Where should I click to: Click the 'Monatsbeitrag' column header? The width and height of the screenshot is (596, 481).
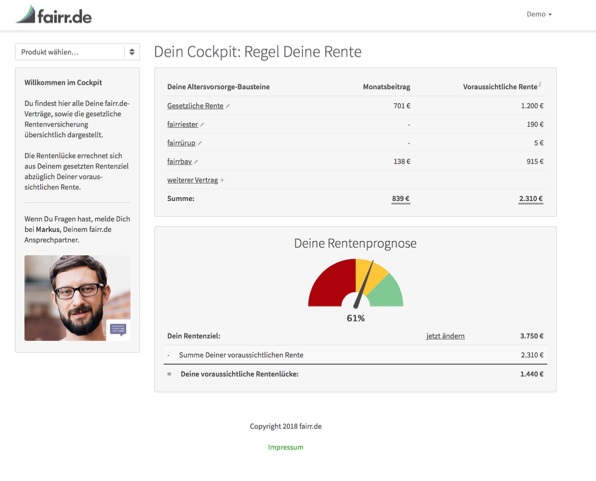click(387, 87)
